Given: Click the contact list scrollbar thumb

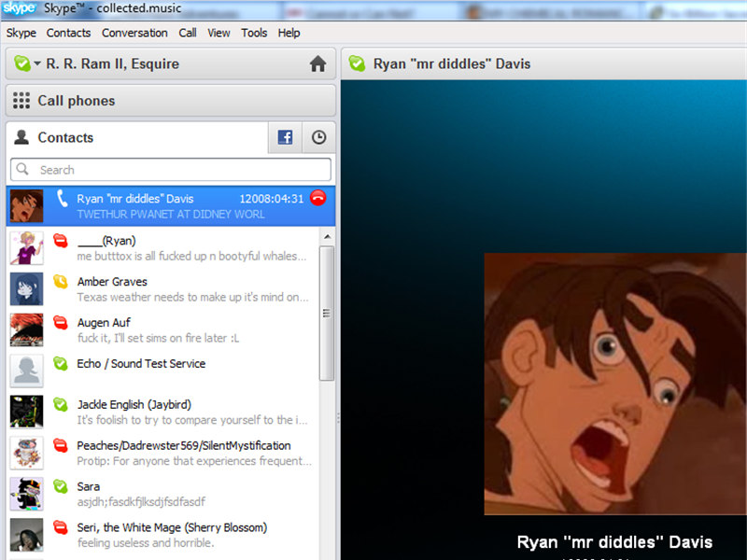Looking at the screenshot, I should [x=327, y=313].
